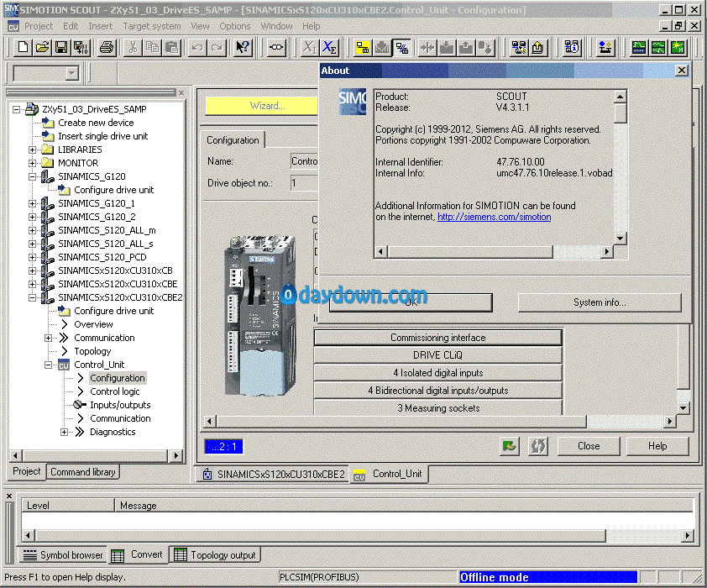This screenshot has height=588, width=707.
Task: Click the Help button at bottom right
Action: pyautogui.click(x=657, y=446)
